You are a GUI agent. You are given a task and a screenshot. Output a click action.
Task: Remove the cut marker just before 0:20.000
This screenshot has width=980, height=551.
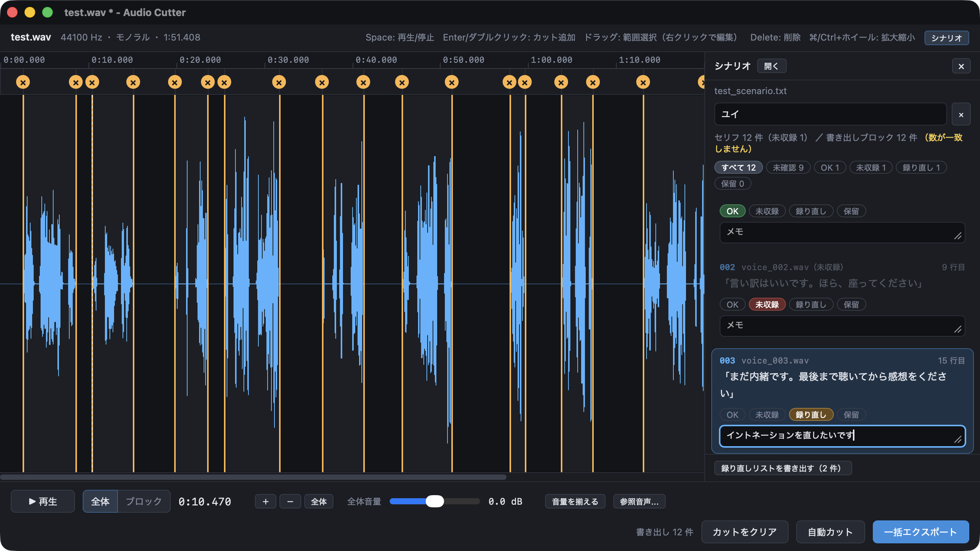coord(175,82)
